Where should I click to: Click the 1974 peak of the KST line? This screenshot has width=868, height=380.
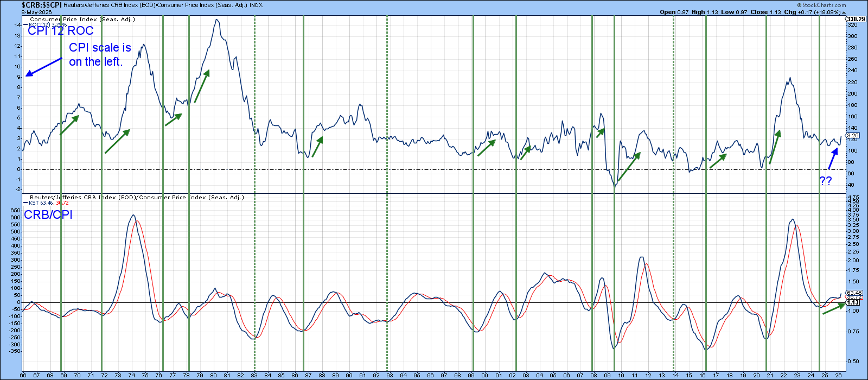[133, 216]
